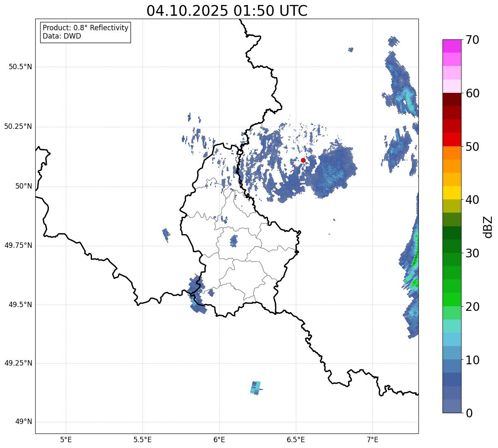Click the large blue echo east of radar
Screen dimensions: 498x448
(334, 171)
